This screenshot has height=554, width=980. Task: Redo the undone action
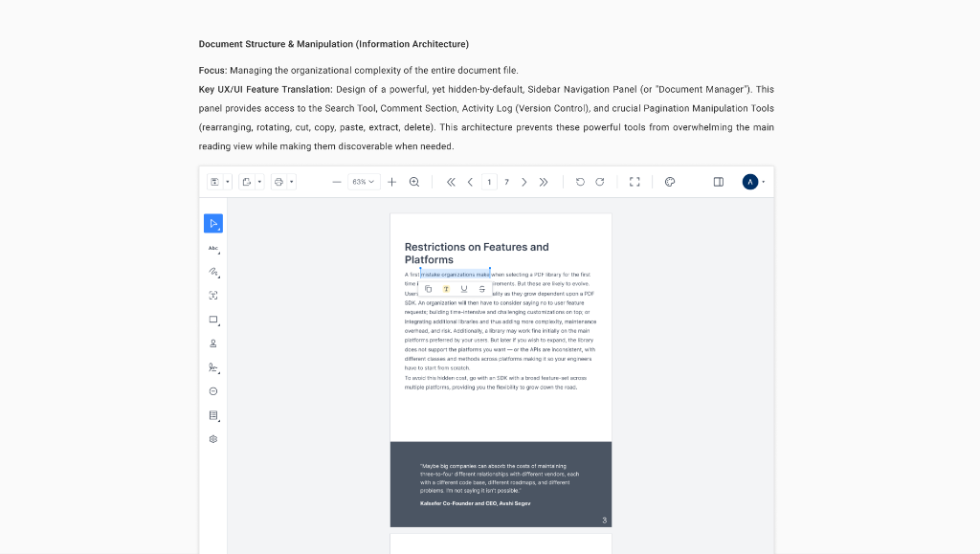[x=600, y=181]
